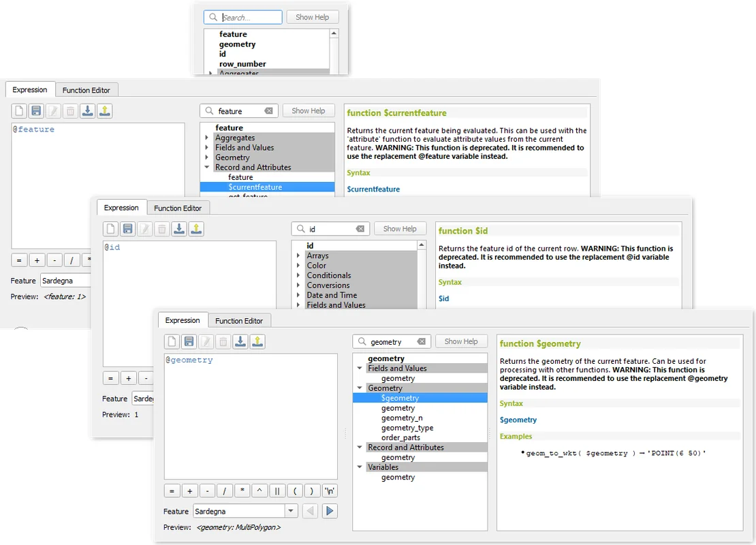This screenshot has width=756, height=545.
Task: Clear the 'feature' search box using its X icon
Action: click(268, 111)
